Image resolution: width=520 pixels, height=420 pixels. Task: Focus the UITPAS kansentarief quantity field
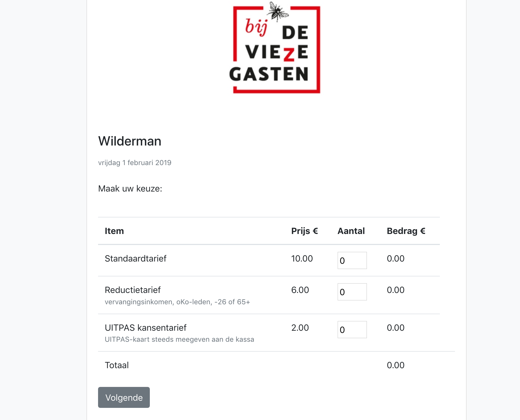[x=352, y=329]
